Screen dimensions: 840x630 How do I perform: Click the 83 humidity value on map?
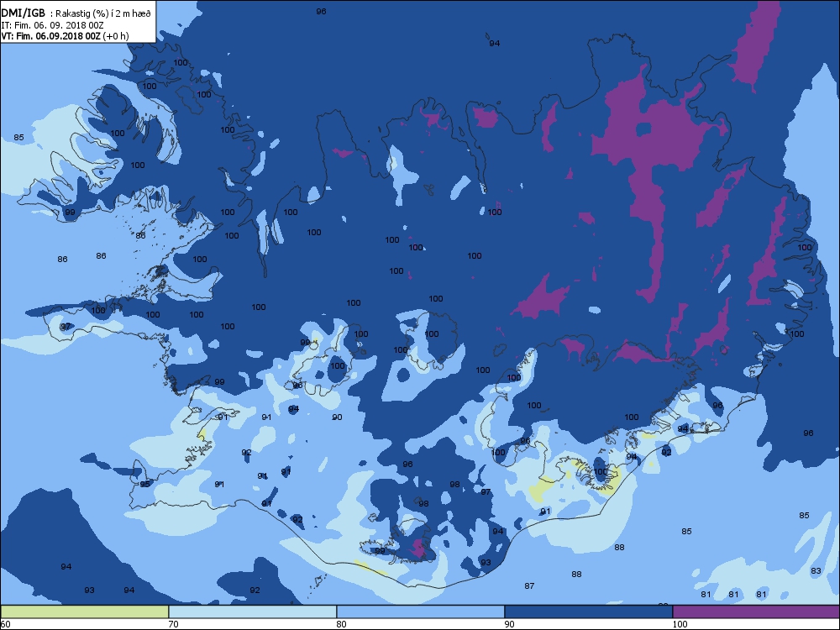click(x=816, y=571)
